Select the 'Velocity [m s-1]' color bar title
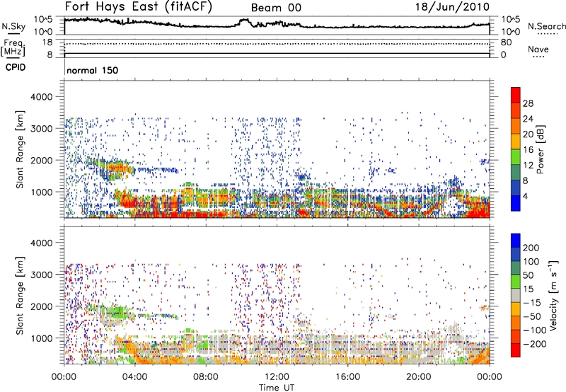 pos(553,295)
